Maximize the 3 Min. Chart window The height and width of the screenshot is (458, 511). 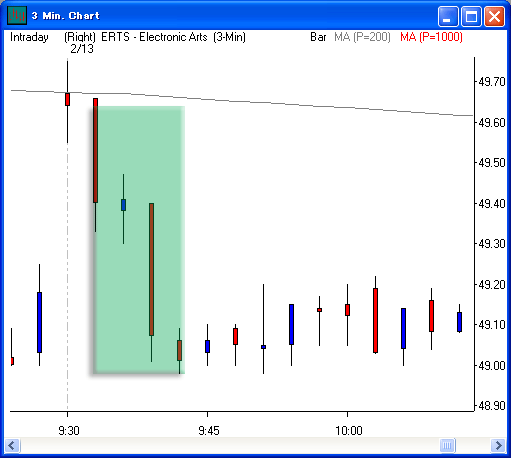point(471,16)
